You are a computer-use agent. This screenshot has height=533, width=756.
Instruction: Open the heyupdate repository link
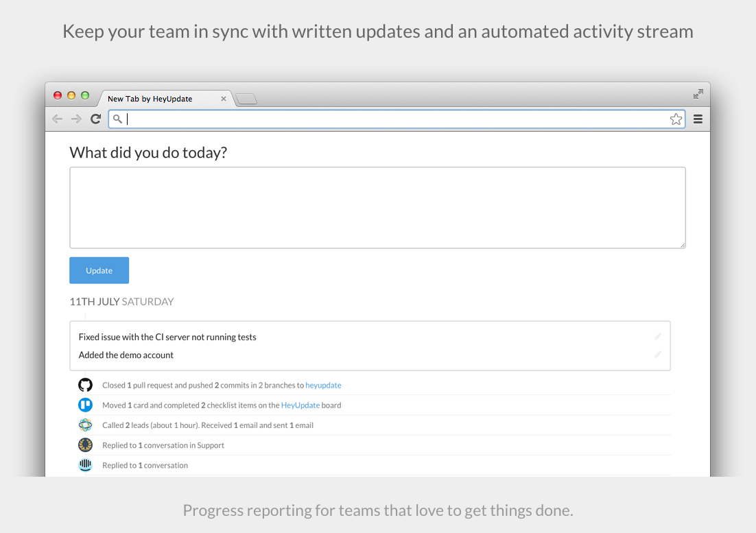[323, 386]
